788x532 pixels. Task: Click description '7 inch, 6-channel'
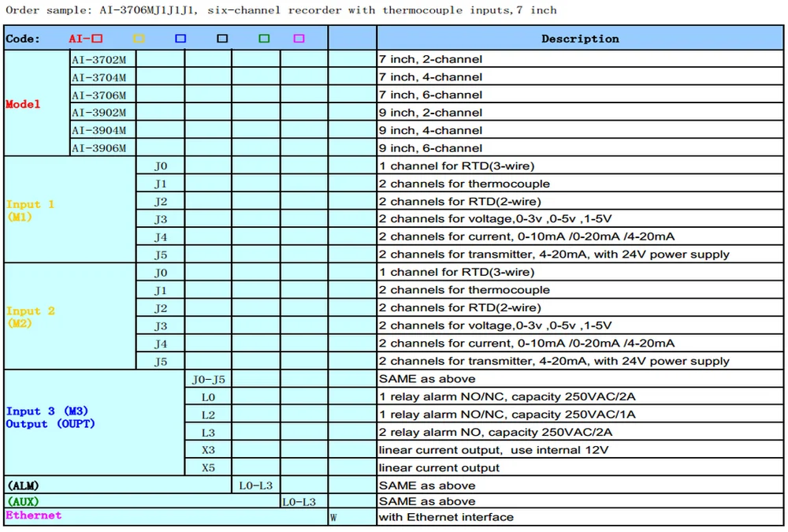(431, 95)
